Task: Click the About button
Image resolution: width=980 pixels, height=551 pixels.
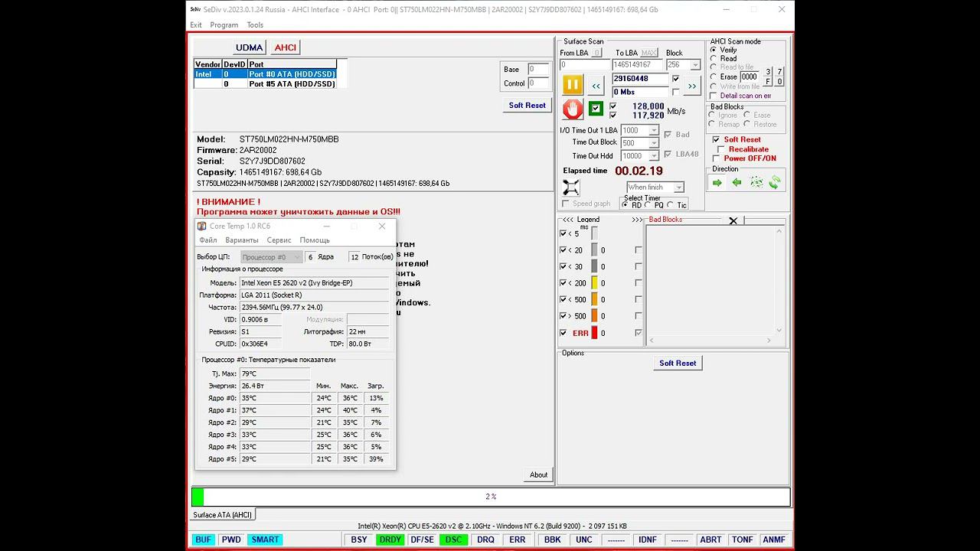Action: point(538,474)
